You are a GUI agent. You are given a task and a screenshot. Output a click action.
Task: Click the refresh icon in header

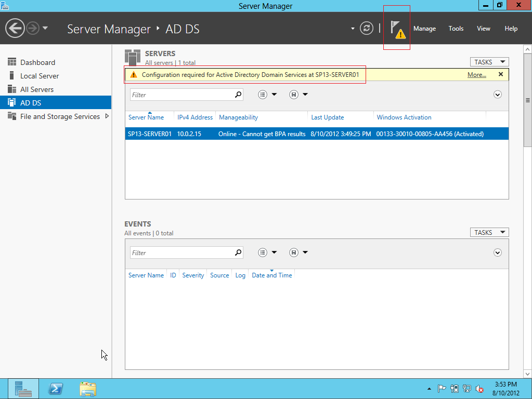(367, 28)
